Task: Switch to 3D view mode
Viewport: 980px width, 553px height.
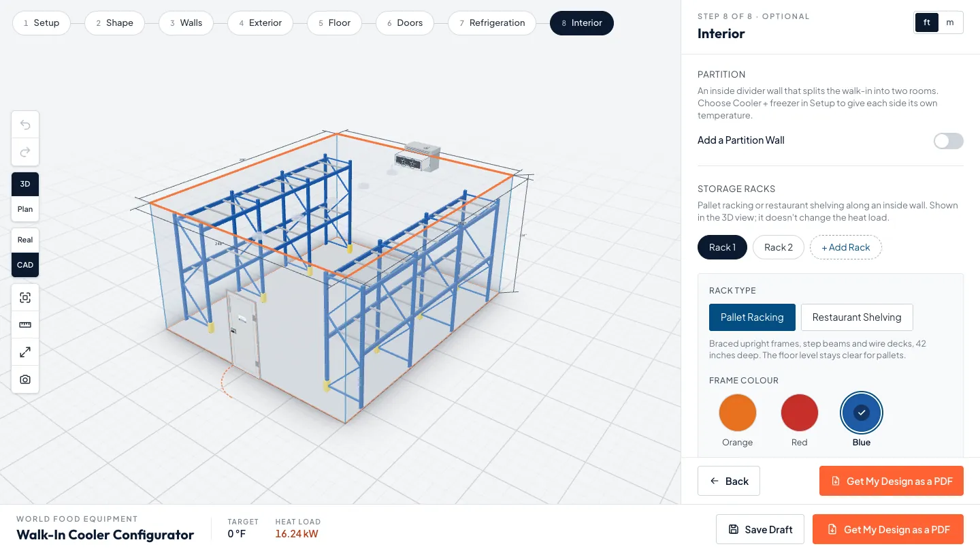Action: pos(25,184)
